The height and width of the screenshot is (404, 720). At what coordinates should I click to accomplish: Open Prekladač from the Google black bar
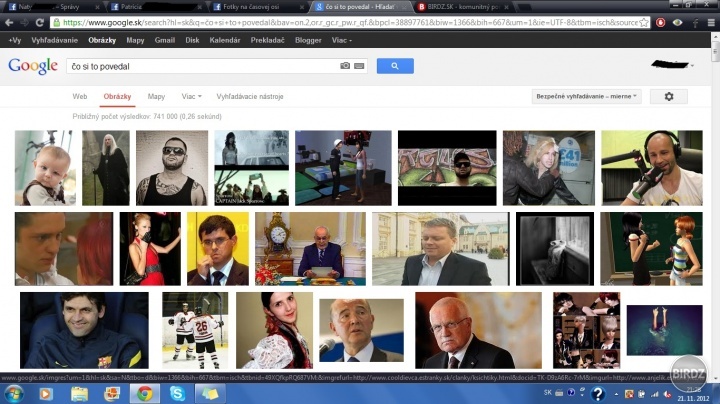[267, 40]
